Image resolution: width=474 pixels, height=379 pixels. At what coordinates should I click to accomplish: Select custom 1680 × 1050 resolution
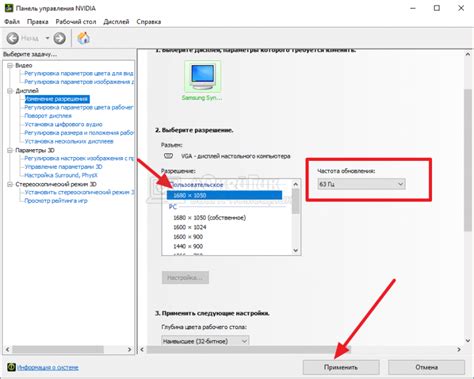pyautogui.click(x=224, y=195)
